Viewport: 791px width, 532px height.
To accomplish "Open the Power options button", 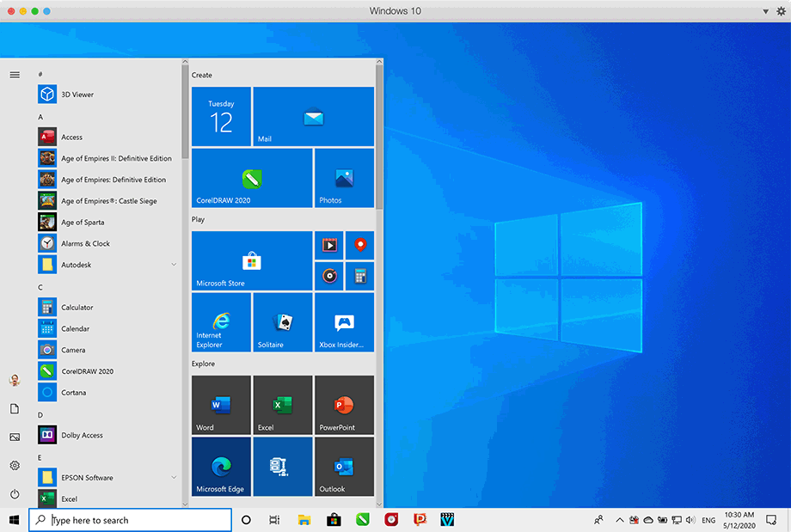I will pyautogui.click(x=15, y=493).
